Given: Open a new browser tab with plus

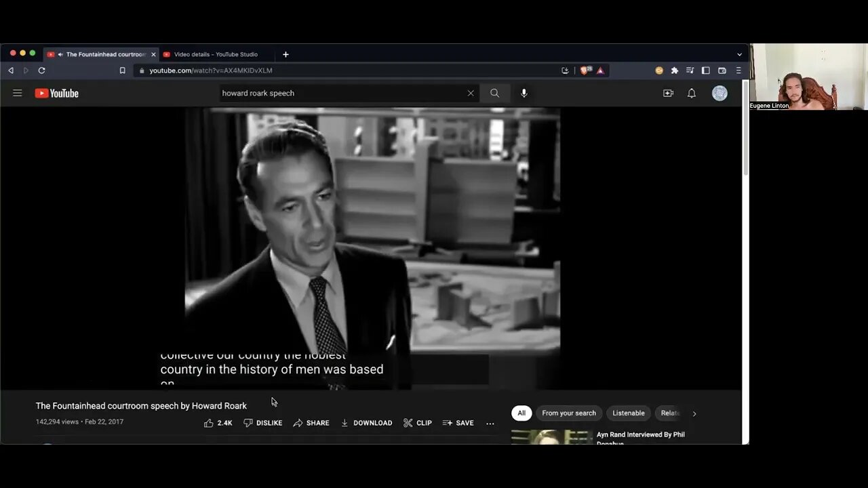Looking at the screenshot, I should point(285,54).
